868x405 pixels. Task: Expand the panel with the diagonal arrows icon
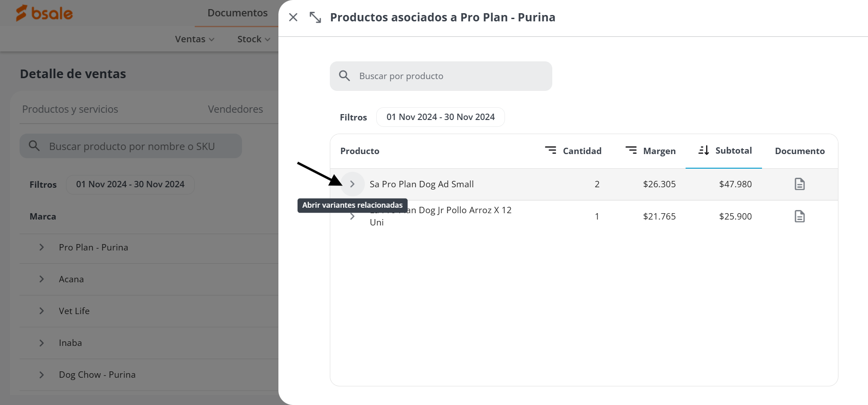tap(315, 17)
